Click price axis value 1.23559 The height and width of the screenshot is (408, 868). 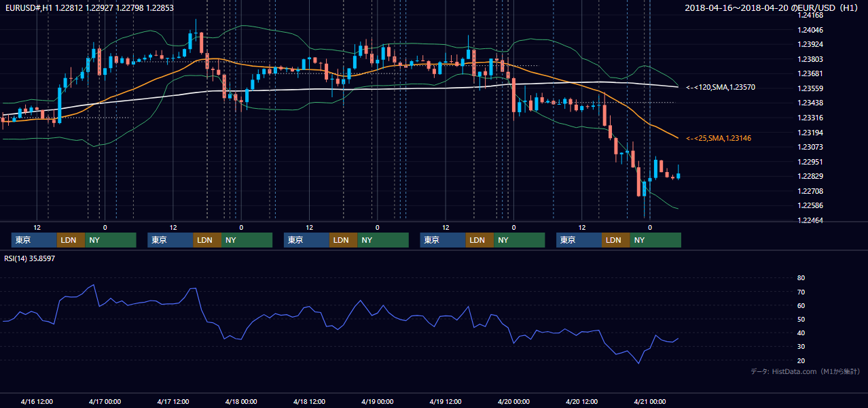[x=810, y=88]
